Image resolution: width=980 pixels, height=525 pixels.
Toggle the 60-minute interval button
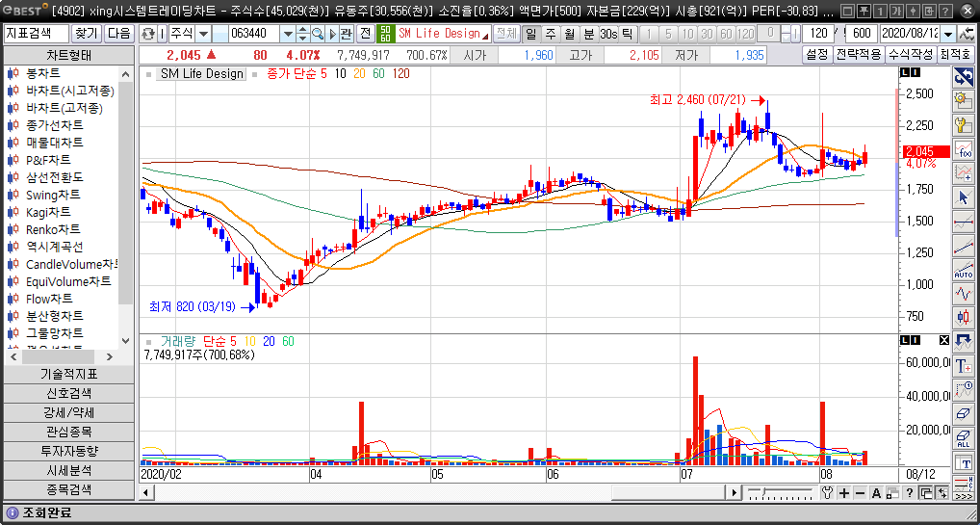tap(726, 34)
